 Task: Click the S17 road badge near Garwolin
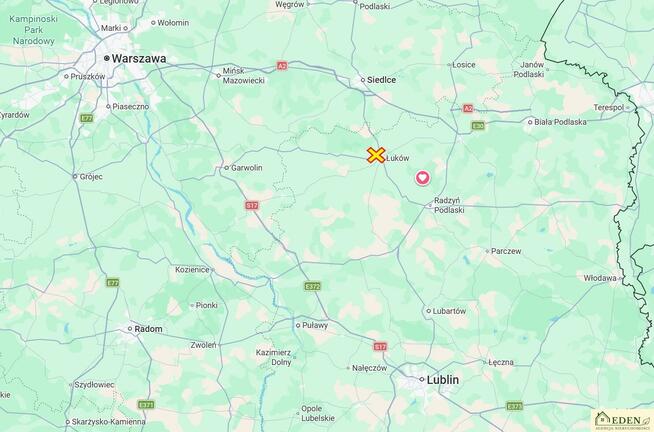point(252,205)
